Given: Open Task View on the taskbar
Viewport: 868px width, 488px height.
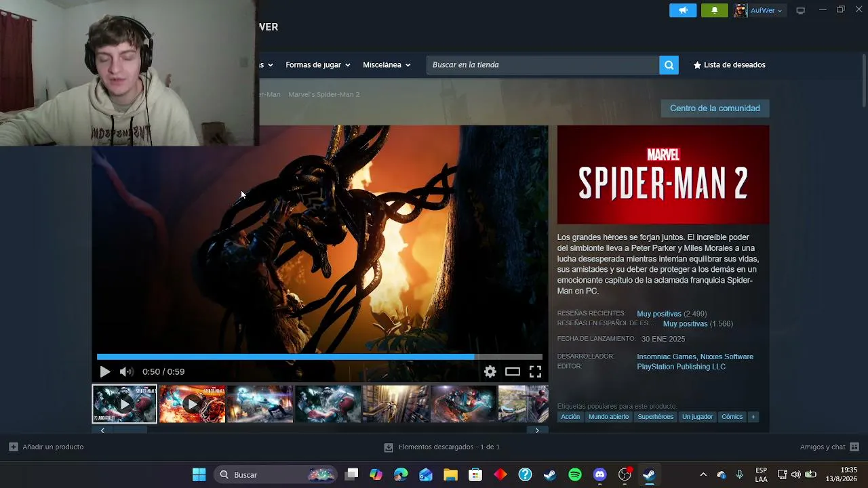Looking at the screenshot, I should (351, 474).
